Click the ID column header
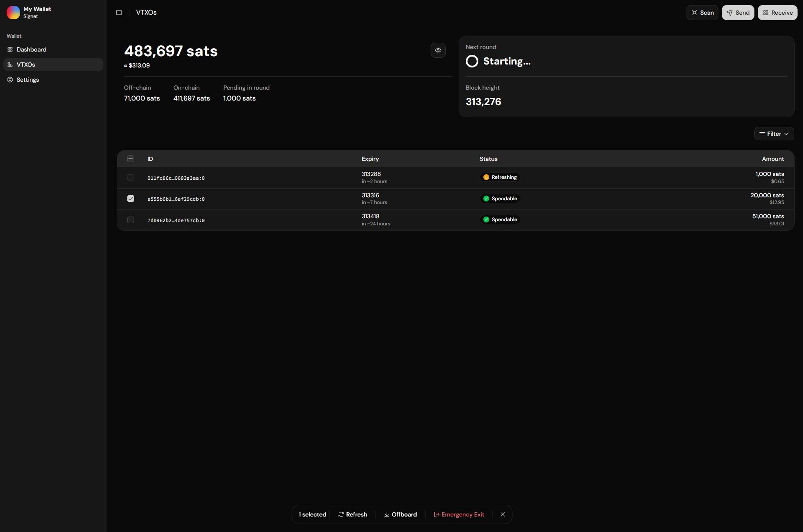803x532 pixels. click(150, 159)
